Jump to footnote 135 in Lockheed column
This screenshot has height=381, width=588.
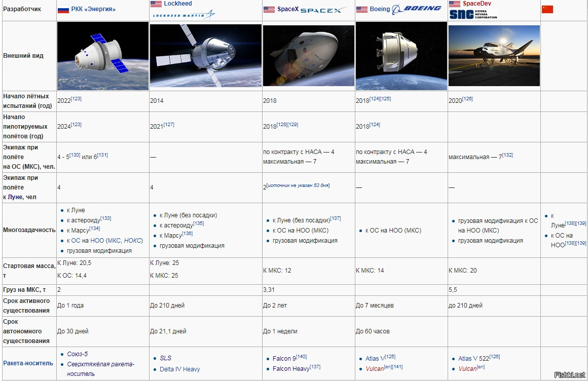coord(198,223)
